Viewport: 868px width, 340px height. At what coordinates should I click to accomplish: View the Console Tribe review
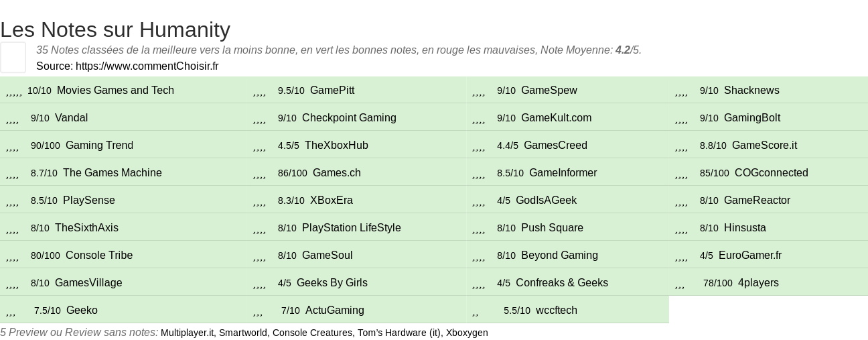point(99,256)
